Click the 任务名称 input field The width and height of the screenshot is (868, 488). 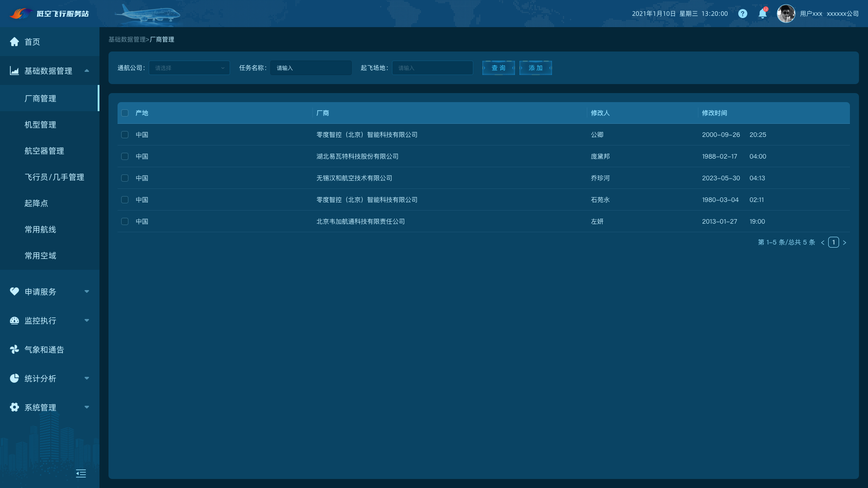[311, 68]
